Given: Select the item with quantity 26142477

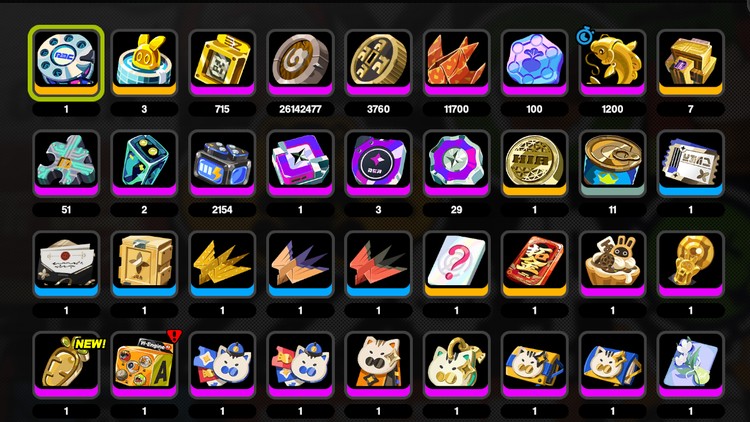Looking at the screenshot, I should (x=300, y=63).
